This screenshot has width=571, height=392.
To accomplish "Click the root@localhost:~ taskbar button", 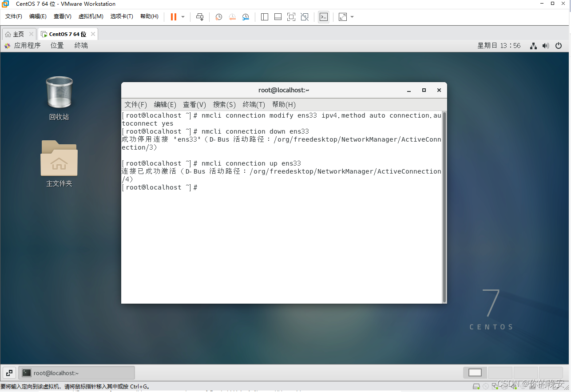I will pos(76,373).
